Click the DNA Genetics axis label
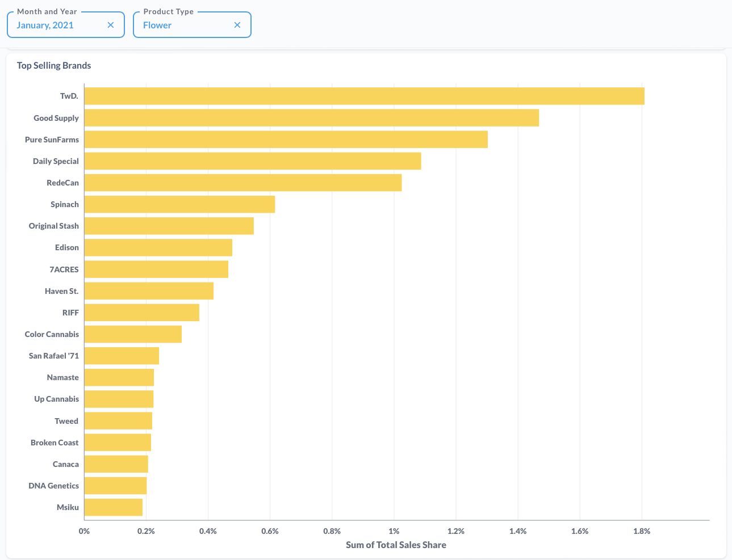 click(53, 486)
